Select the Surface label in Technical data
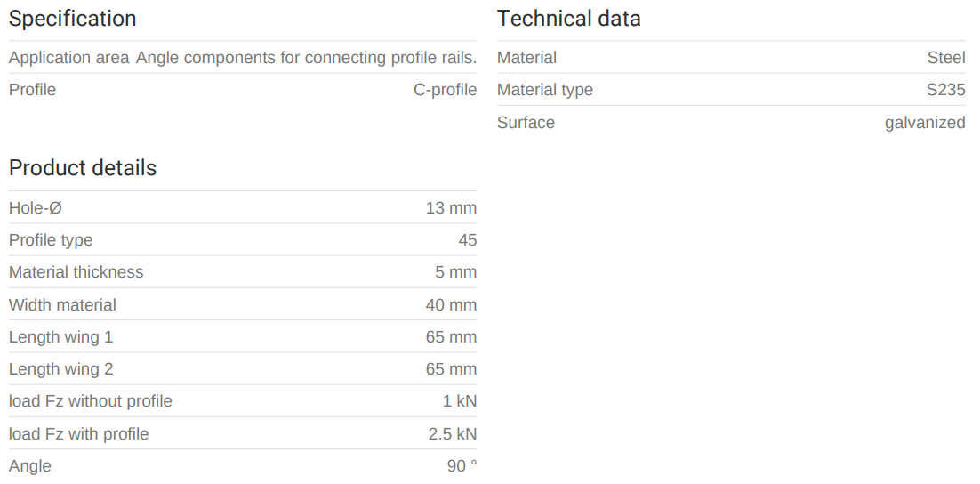980x484 pixels. 526,123
